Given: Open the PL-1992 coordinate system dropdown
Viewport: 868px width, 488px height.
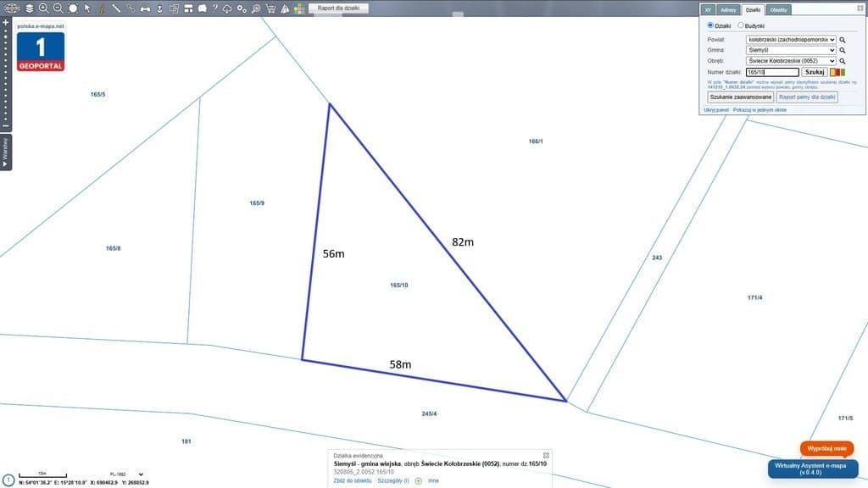Looking at the screenshot, I should coord(126,474).
